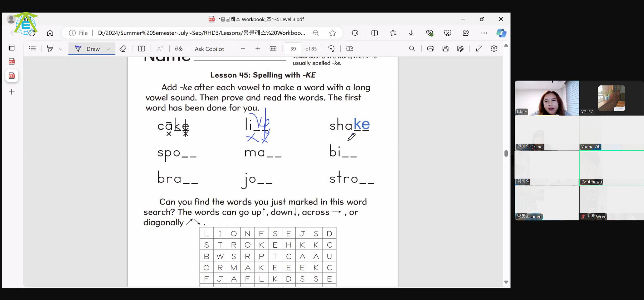Click the address bar File URL

(x=201, y=33)
